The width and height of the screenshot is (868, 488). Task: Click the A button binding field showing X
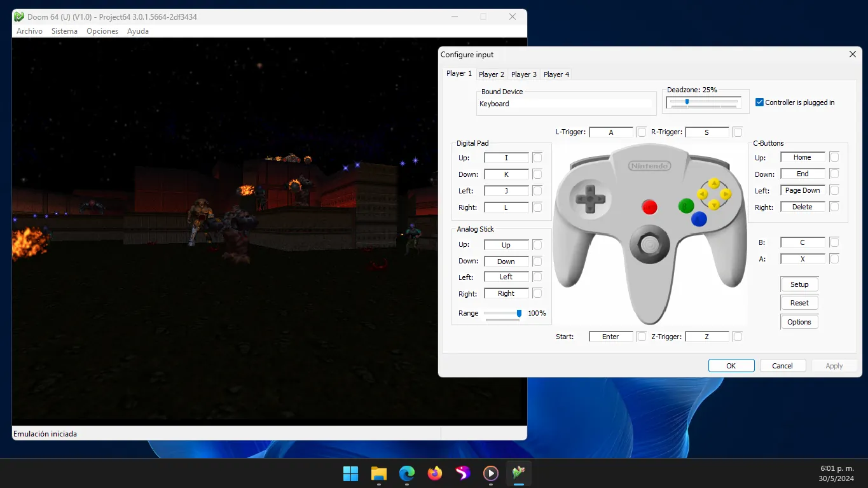coord(803,259)
